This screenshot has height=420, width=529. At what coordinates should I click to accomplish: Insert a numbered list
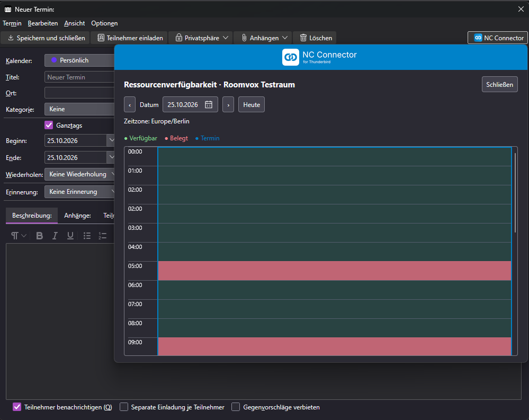click(x=103, y=236)
